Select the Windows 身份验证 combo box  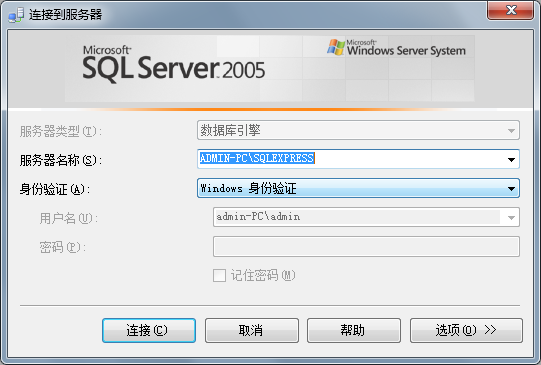pyautogui.click(x=358, y=188)
